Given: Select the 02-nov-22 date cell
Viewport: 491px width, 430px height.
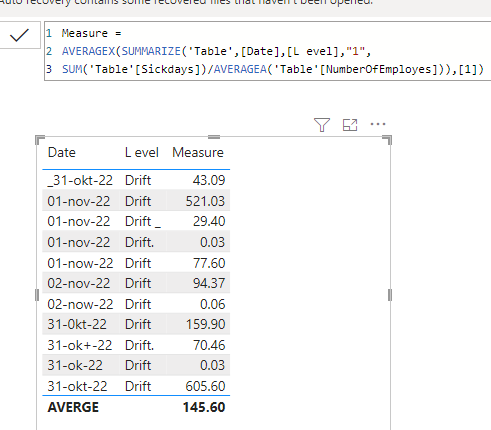Looking at the screenshot, I should [79, 283].
